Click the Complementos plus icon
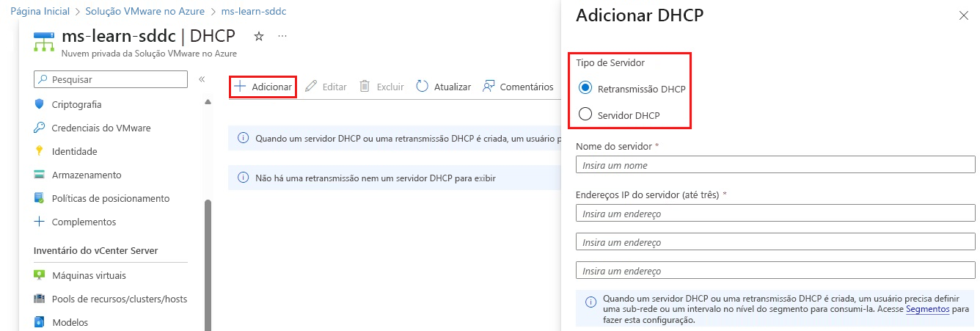 point(40,222)
